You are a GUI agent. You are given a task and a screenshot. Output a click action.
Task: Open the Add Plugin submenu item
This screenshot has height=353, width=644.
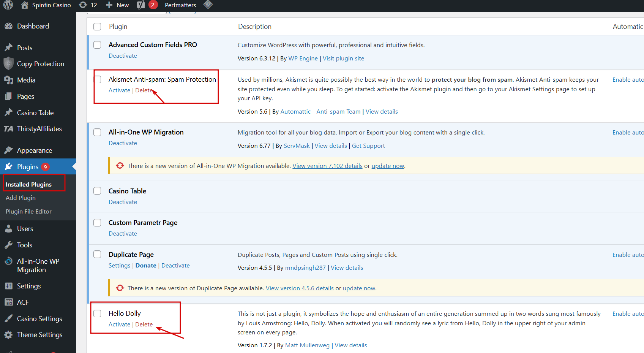pyautogui.click(x=21, y=198)
